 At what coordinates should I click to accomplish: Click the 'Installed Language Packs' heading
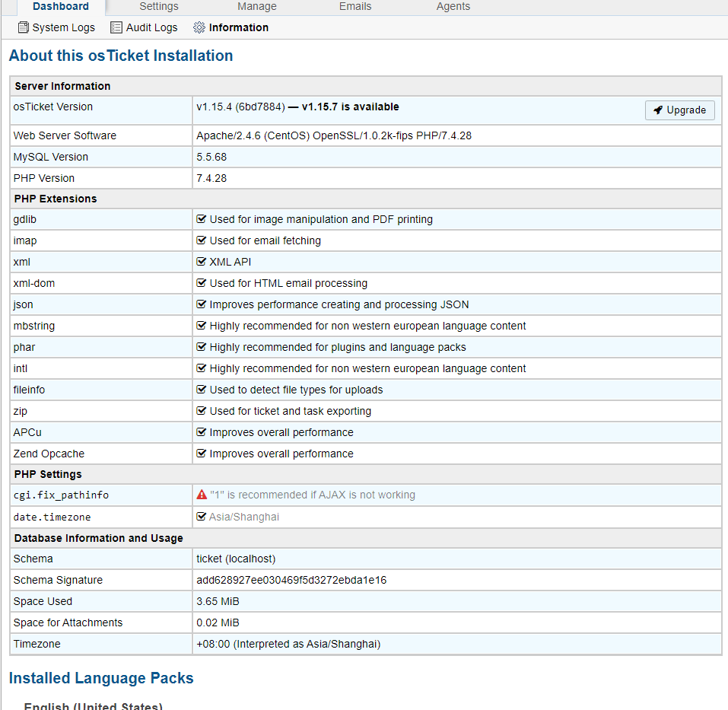point(101,679)
